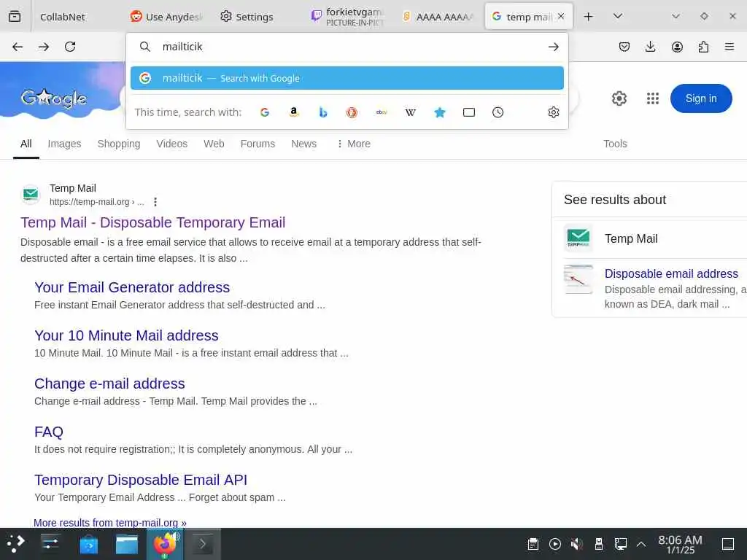Open the Extensions puzzle icon
Screen dimensions: 747x560
[703, 47]
